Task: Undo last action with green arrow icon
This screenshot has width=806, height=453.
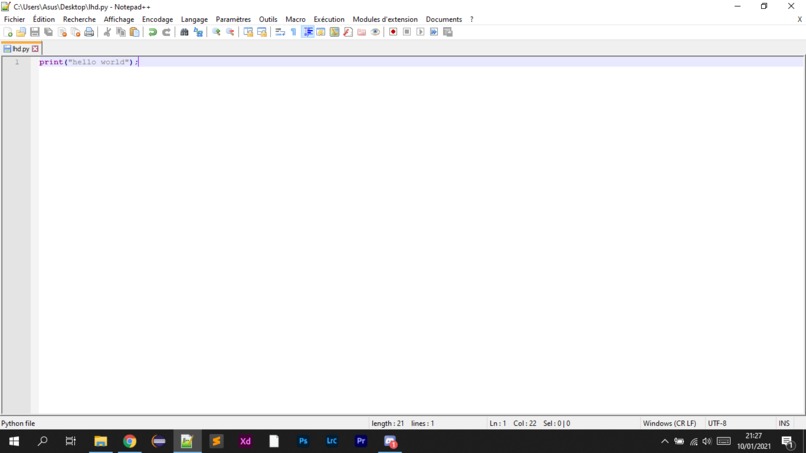Action: click(153, 32)
